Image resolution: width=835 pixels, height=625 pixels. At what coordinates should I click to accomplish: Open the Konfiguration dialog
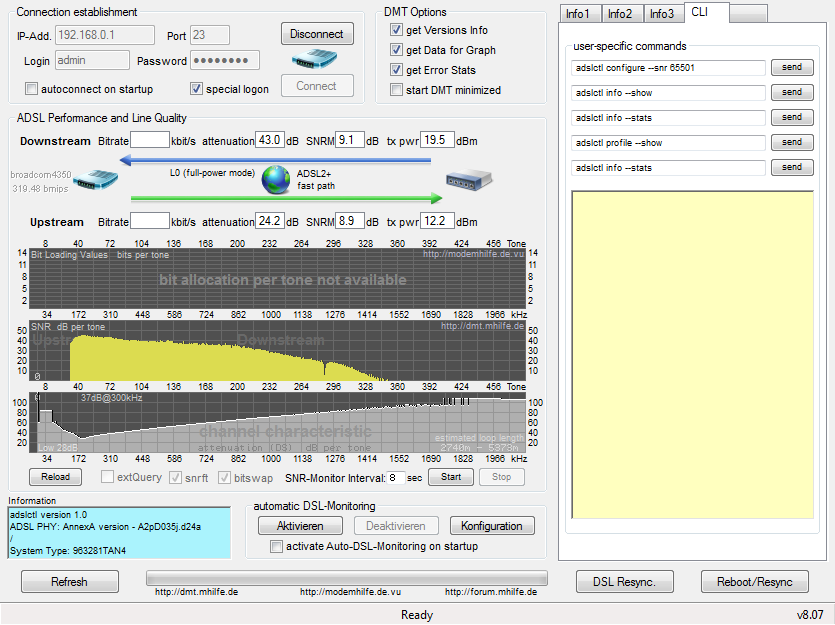coord(492,526)
